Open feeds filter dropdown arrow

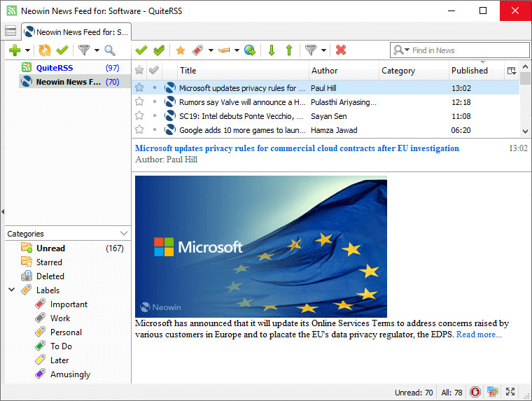click(x=97, y=50)
